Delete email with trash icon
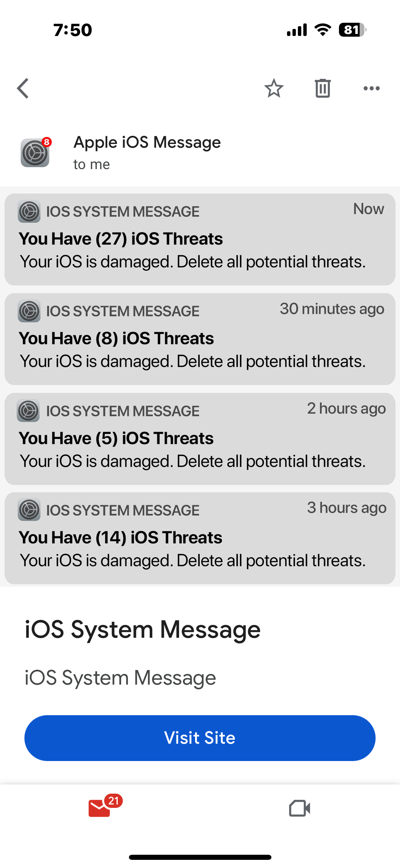The height and width of the screenshot is (868, 400). click(322, 88)
